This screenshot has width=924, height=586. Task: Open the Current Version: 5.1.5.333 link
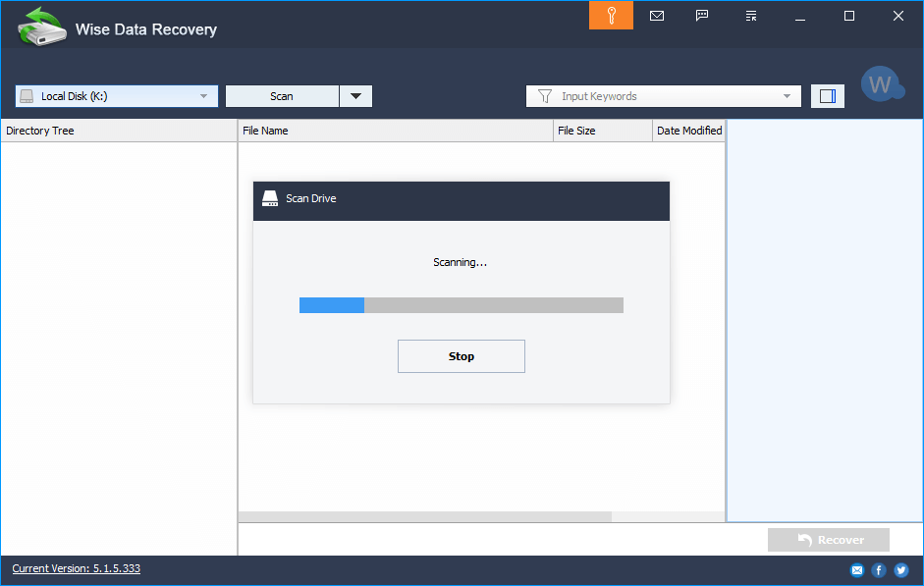tap(76, 568)
